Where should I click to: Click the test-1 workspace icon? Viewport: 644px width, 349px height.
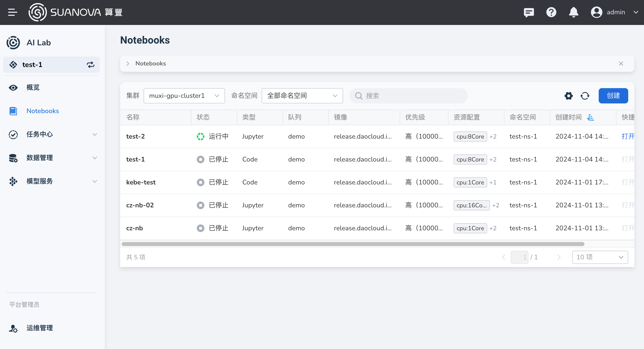(13, 65)
